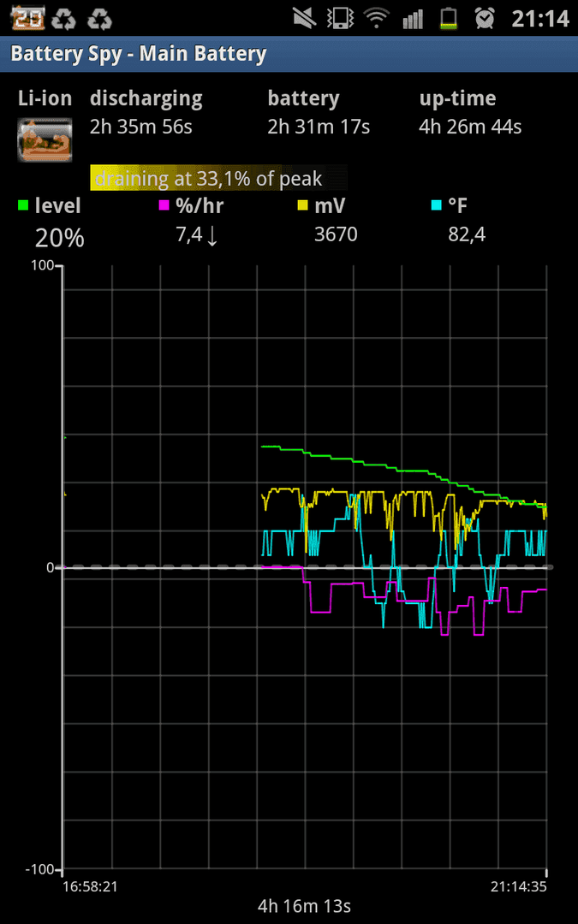
Task: Tap the alarm clock icon in status bar
Action: pos(485,18)
